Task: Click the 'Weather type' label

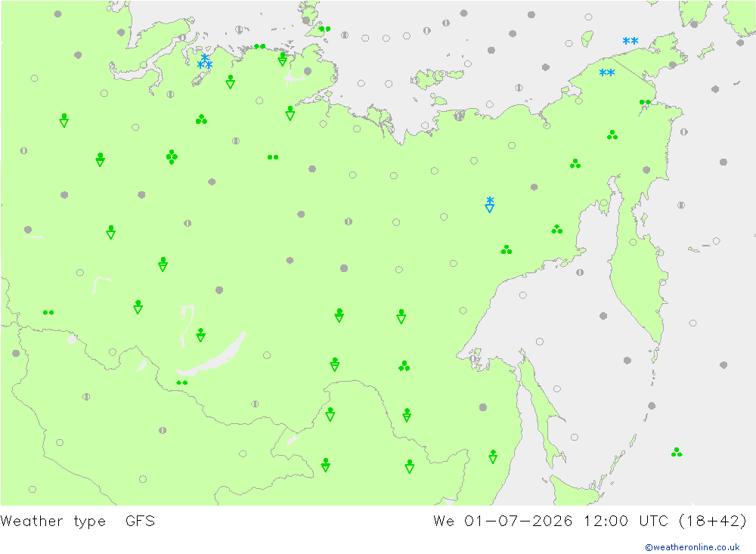Action: (53, 522)
